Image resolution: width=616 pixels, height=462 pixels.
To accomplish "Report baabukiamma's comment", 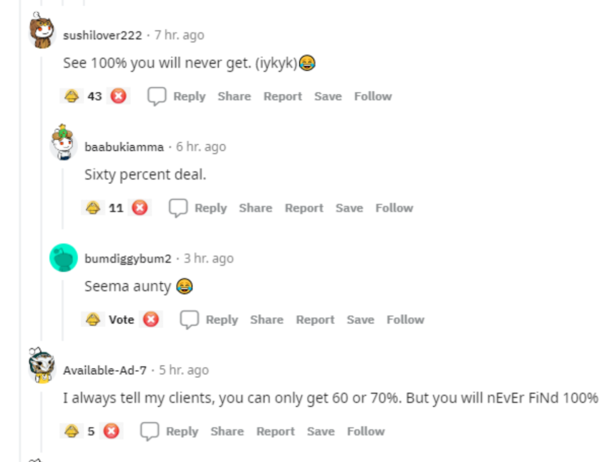I will [304, 208].
